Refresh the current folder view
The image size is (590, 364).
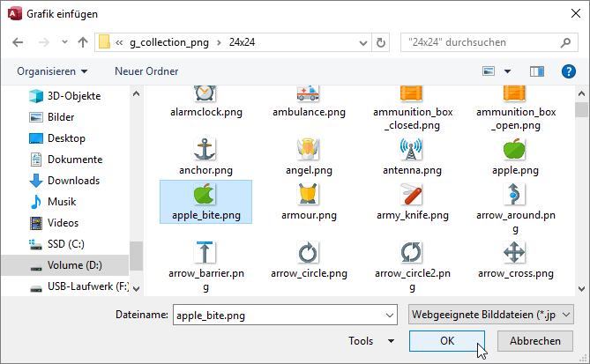click(x=380, y=42)
